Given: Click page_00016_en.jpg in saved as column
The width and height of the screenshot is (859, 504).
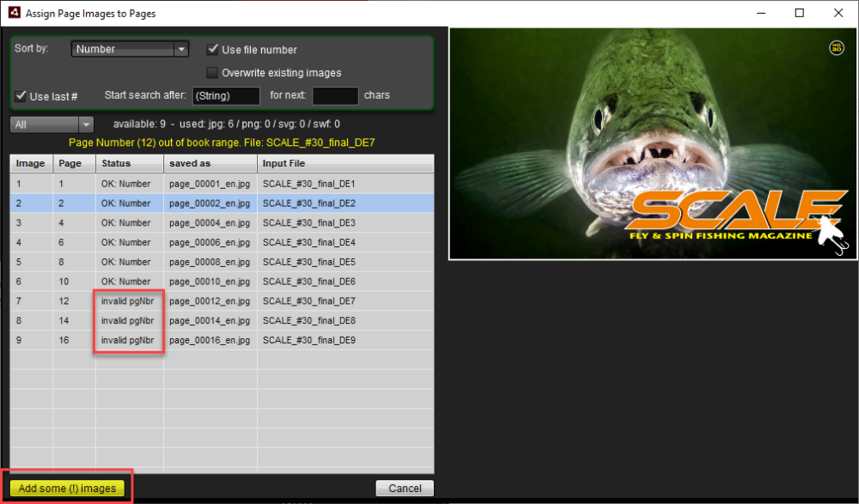Looking at the screenshot, I should point(210,340).
